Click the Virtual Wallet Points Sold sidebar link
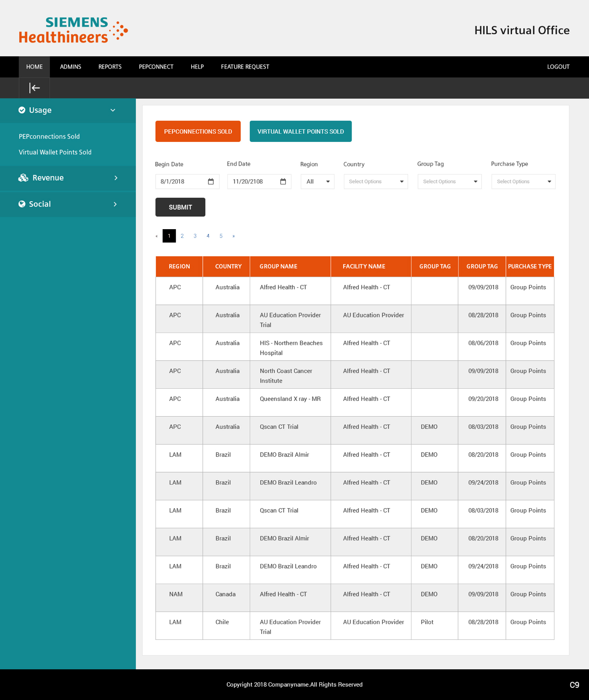The image size is (589, 700). click(55, 152)
